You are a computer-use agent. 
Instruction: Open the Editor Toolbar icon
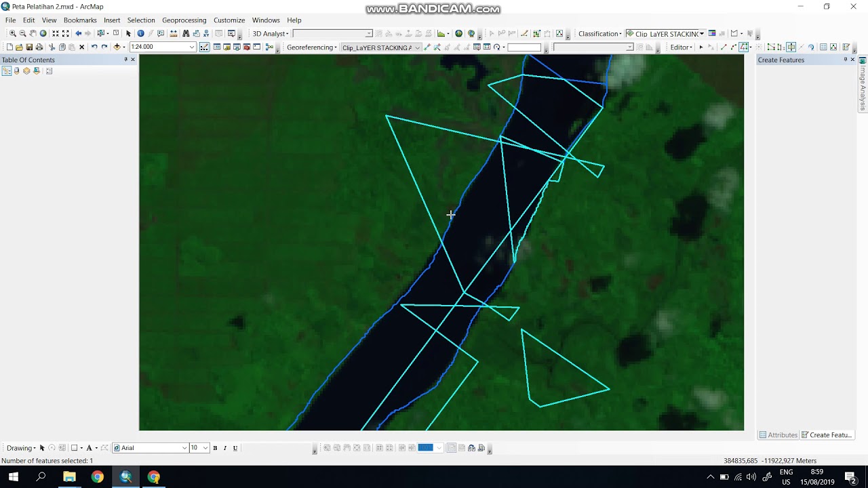pyautogui.click(x=204, y=47)
